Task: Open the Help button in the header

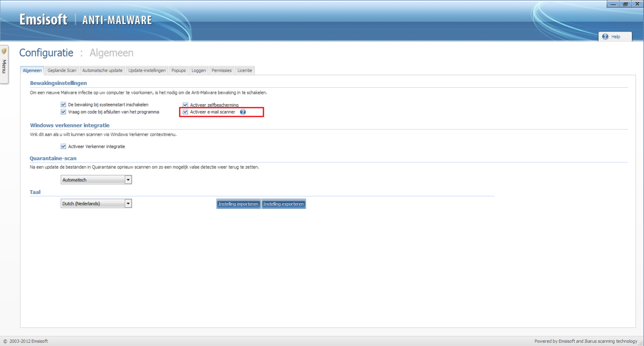Action: 615,37
